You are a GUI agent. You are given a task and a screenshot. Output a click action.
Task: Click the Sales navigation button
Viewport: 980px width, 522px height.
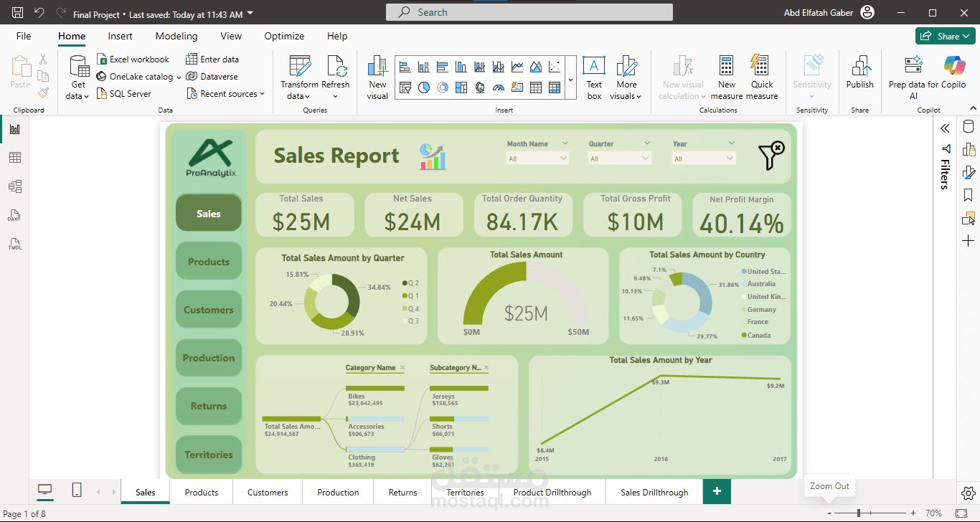[x=209, y=212]
